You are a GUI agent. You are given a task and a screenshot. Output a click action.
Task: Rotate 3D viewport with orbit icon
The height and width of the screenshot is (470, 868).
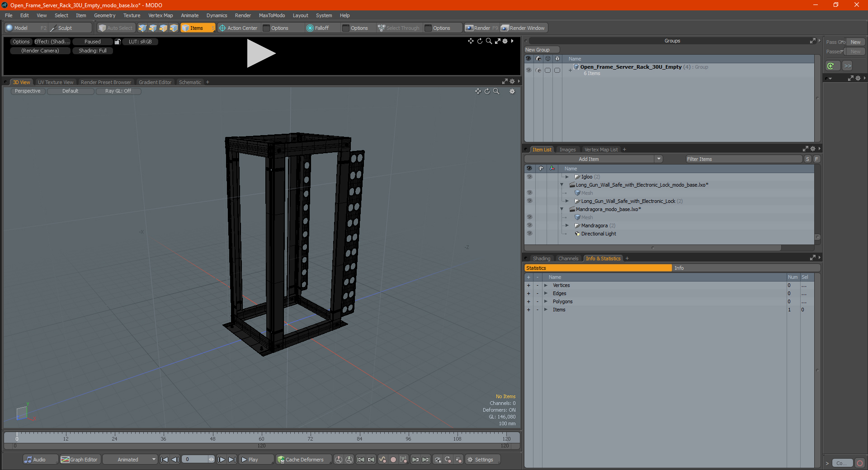(x=487, y=91)
